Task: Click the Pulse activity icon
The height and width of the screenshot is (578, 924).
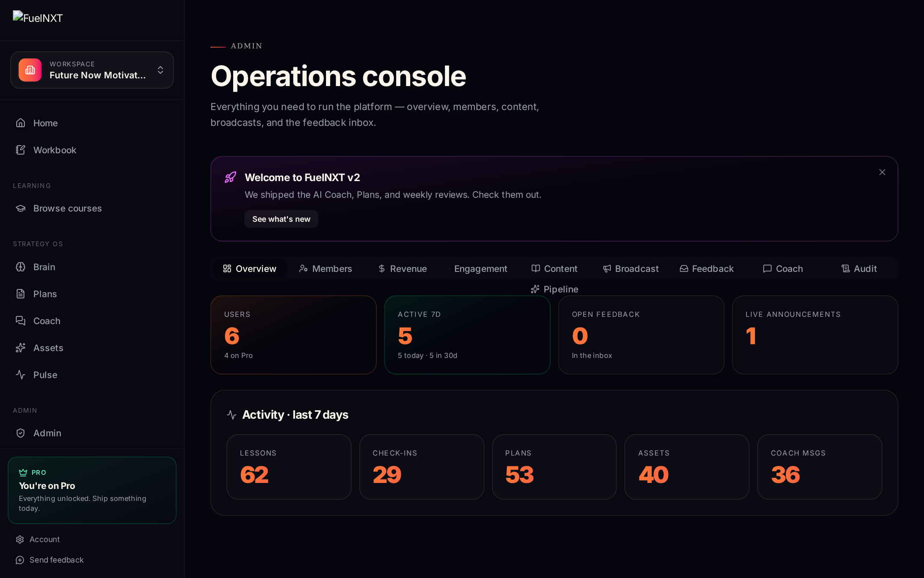Action: (x=21, y=375)
